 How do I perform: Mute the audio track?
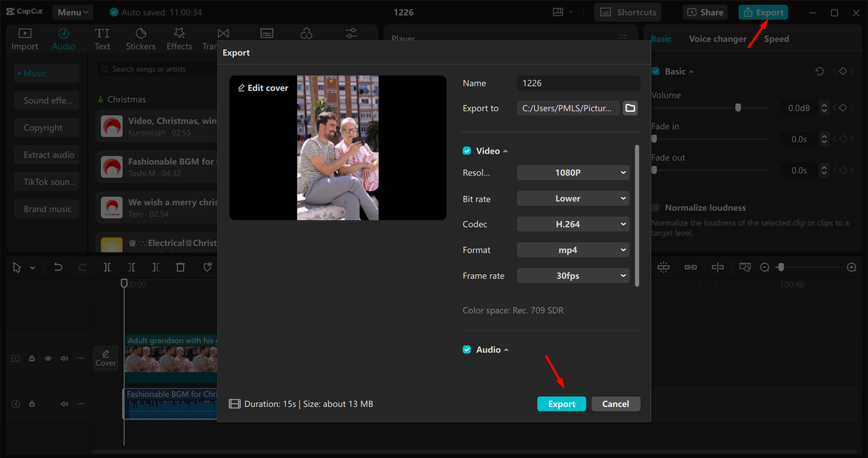[x=64, y=404]
